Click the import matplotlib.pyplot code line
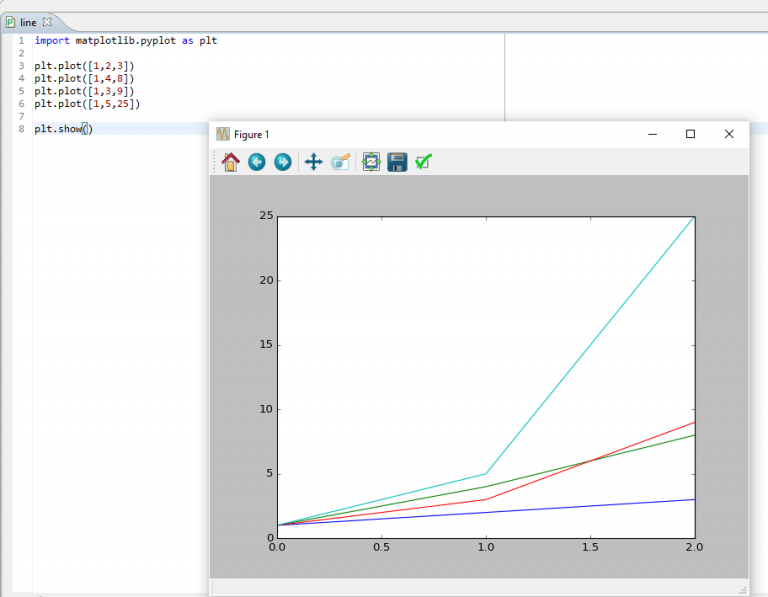Viewport: 768px width, 597px height. pos(125,41)
